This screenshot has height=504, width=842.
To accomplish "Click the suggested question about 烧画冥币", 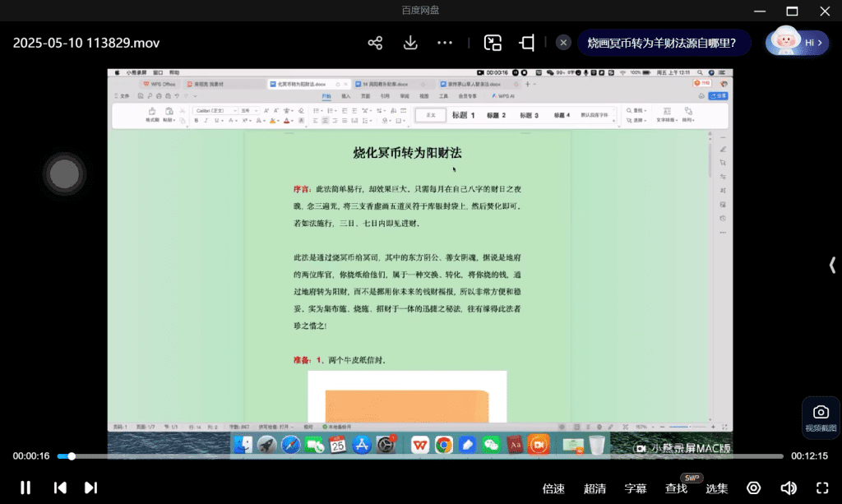I will pyautogui.click(x=661, y=43).
